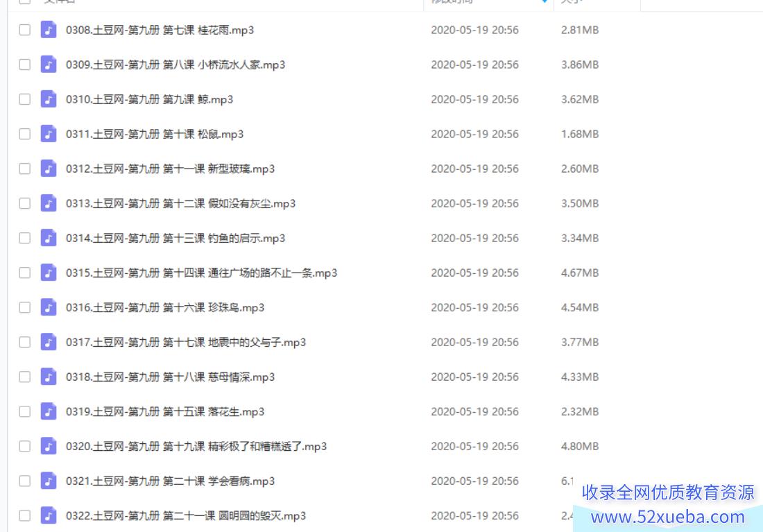The width and height of the screenshot is (763, 532).
Task: Click the music icon next to 0318 慈母情深.mp3
Action: [48, 377]
